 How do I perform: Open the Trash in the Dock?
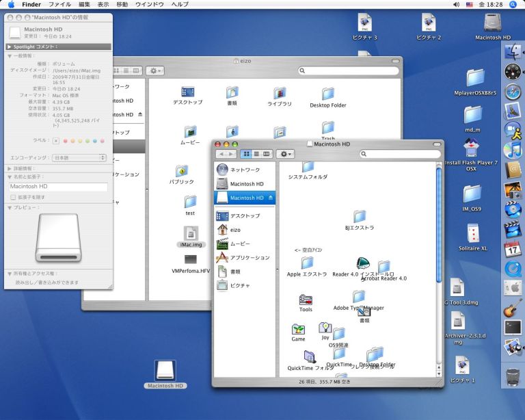point(513,376)
